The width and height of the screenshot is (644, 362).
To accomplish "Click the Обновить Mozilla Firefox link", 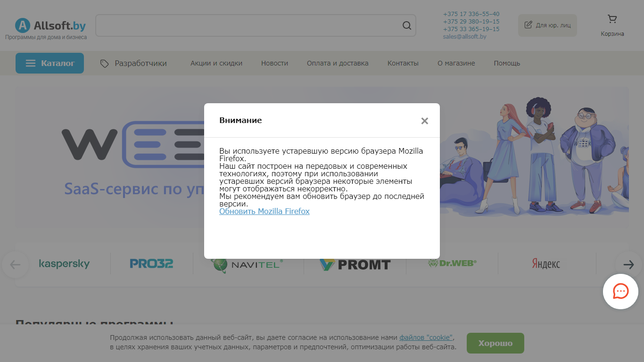I will coord(264,211).
